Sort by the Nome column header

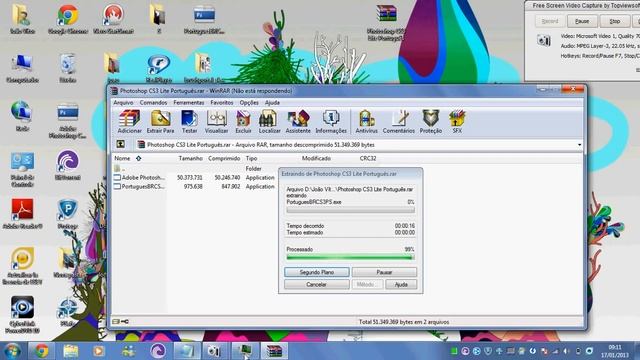click(122, 158)
